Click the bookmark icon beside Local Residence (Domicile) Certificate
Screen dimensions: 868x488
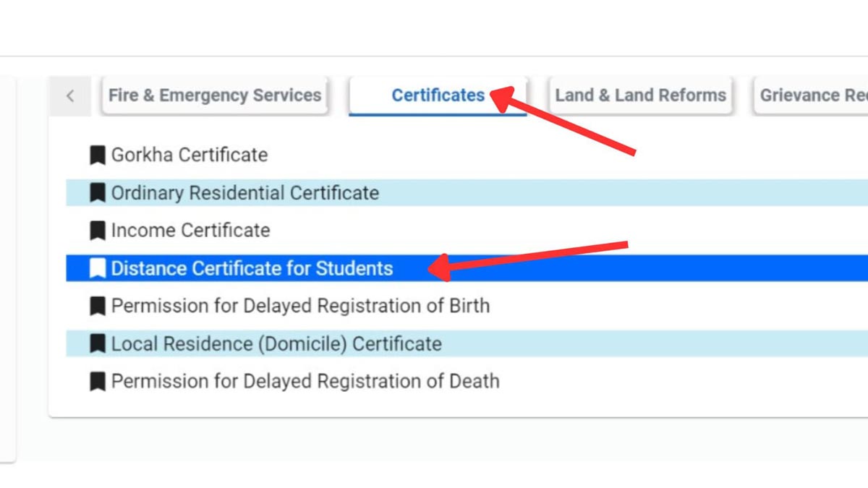point(97,343)
